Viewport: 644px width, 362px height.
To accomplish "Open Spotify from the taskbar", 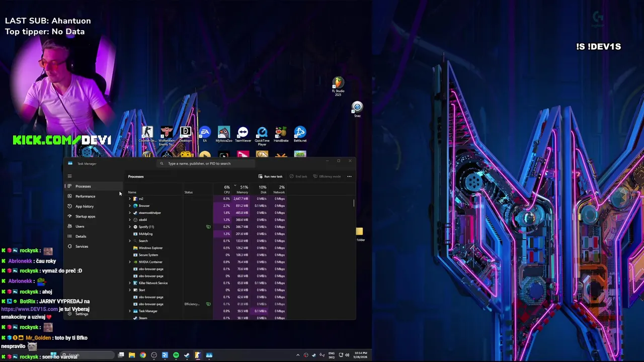I will [x=176, y=355].
